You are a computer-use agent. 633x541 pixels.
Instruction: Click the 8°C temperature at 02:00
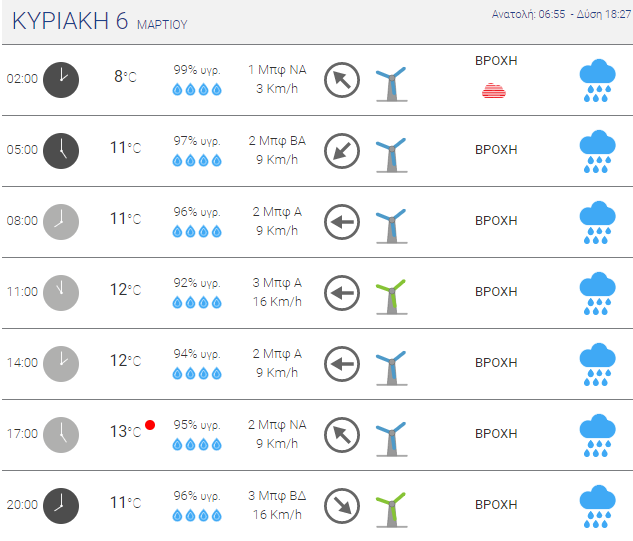(126, 76)
